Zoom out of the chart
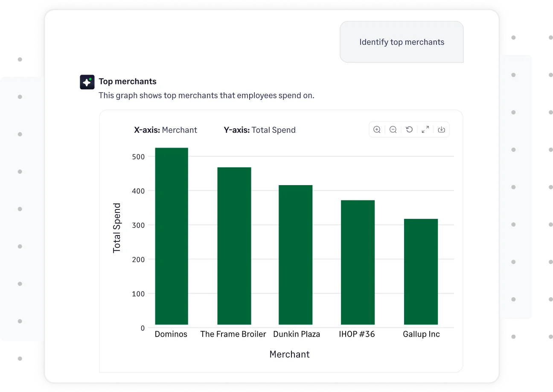Image resolution: width=553 pixels, height=392 pixels. tap(393, 129)
